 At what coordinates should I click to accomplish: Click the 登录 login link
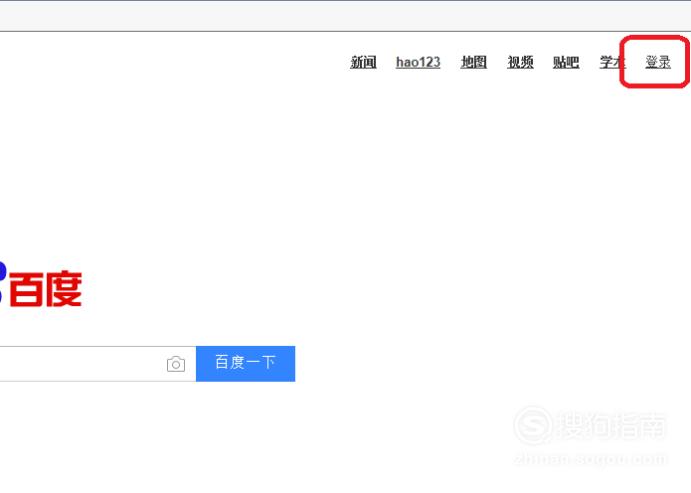point(658,62)
